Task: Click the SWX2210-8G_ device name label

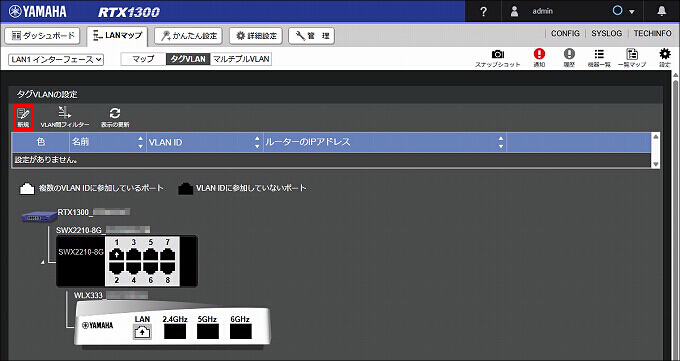Action: coord(81,230)
